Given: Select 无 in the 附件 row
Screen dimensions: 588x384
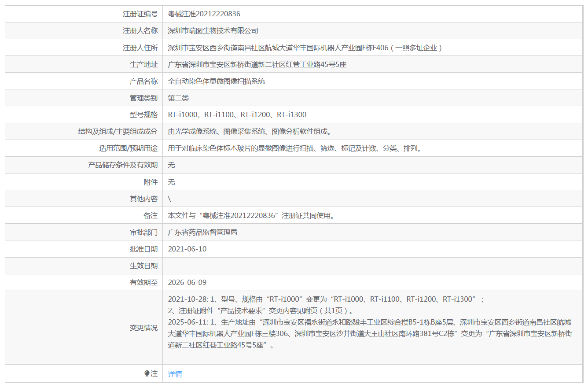Looking at the screenshot, I should pos(172,182).
